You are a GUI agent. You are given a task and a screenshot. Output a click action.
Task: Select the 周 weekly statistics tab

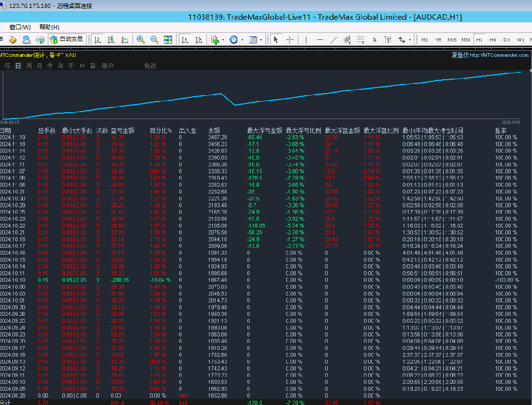coord(29,66)
